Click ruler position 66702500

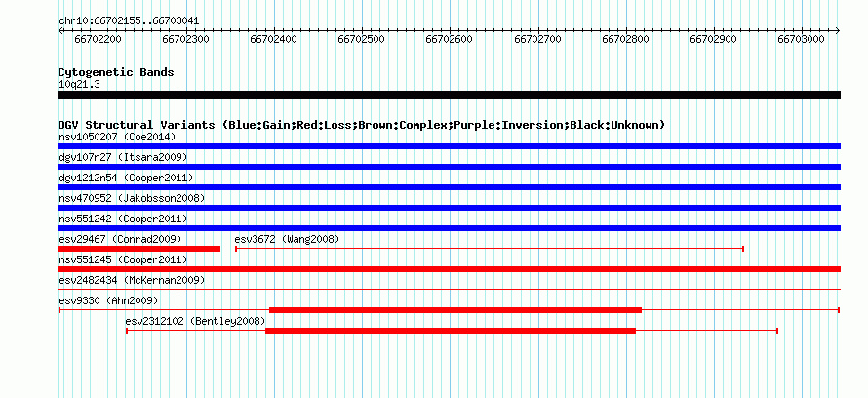[x=362, y=39]
